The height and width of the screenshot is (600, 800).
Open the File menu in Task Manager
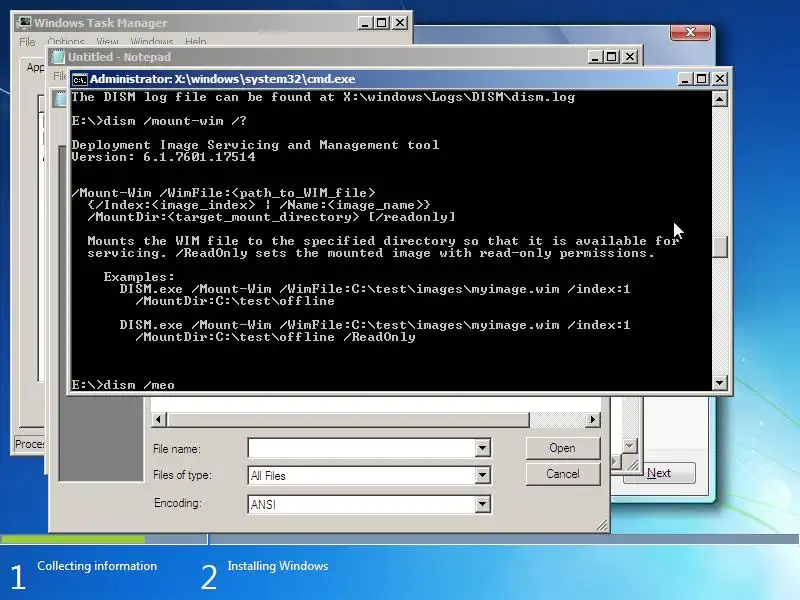[27, 41]
